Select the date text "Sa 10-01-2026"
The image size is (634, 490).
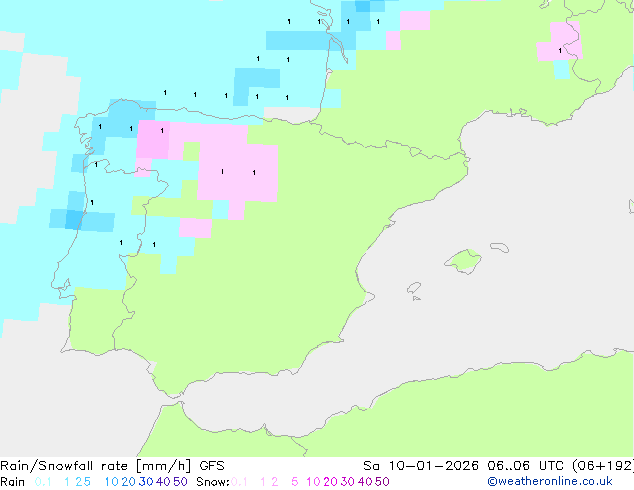tap(421, 466)
